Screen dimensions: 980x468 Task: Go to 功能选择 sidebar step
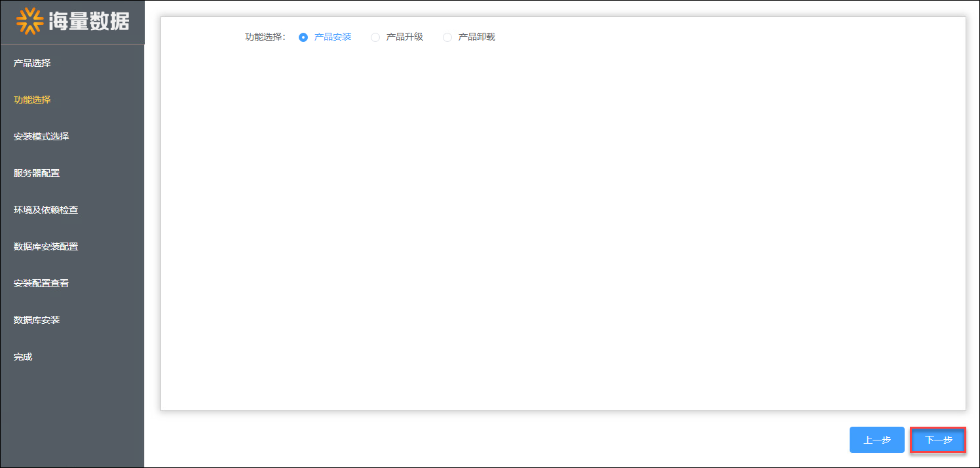point(32,100)
